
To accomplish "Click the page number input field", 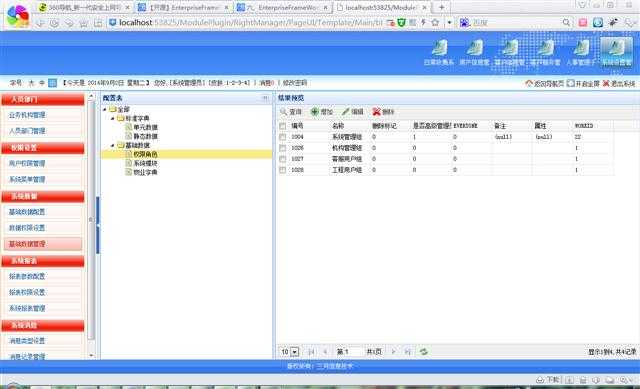I will pos(352,351).
